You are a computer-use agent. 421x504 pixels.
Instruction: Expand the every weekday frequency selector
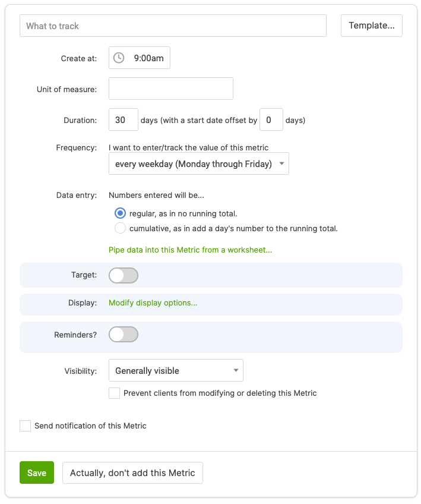199,163
